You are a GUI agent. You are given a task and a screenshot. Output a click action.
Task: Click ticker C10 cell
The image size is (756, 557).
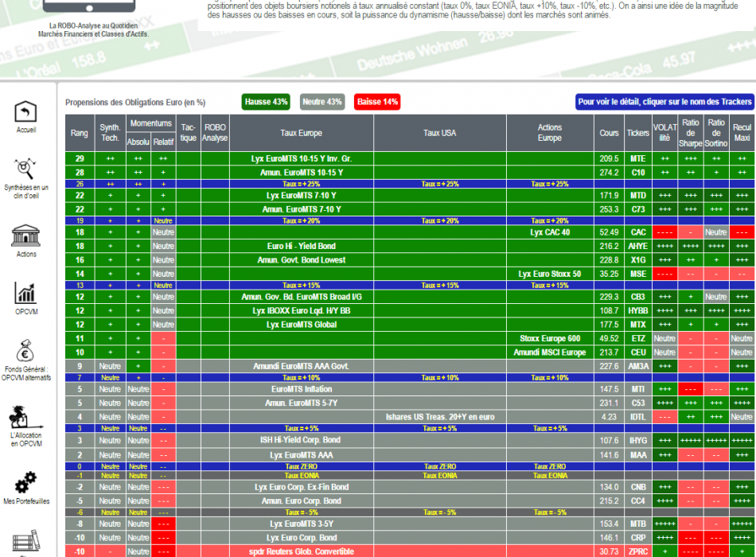pos(638,173)
